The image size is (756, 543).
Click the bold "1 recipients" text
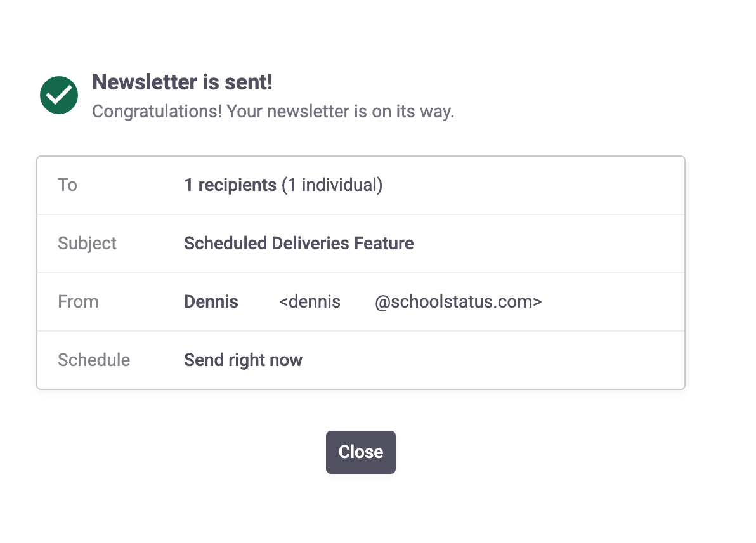tap(230, 185)
